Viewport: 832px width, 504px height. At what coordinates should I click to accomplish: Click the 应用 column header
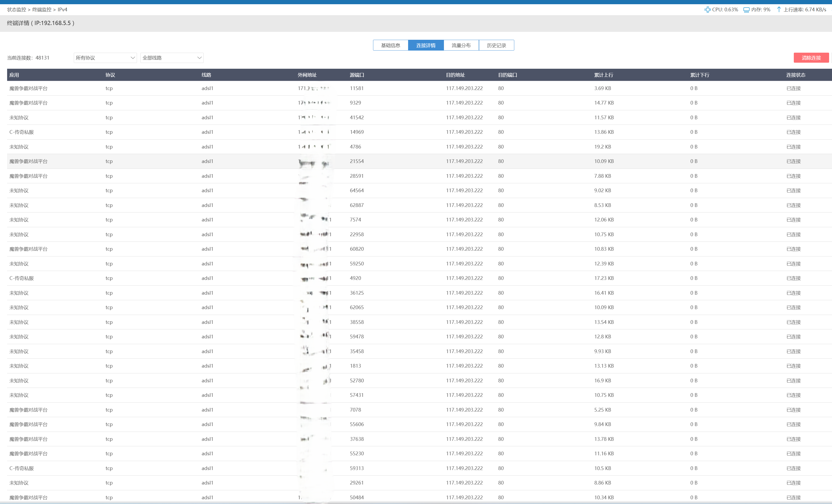pos(14,75)
